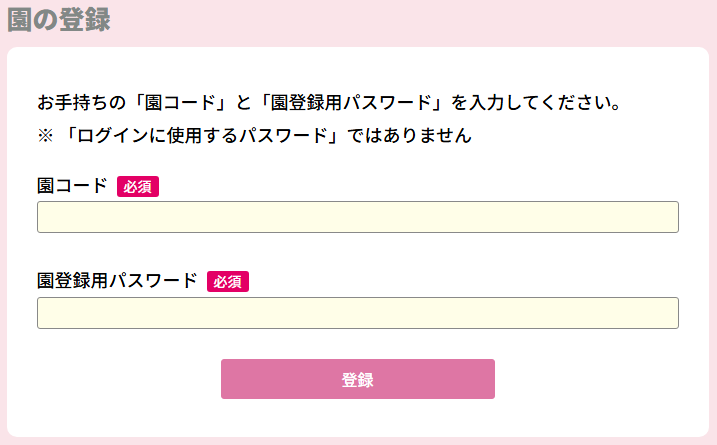Focus the 園登録用パスワード input field
The image size is (717, 445).
tap(357, 312)
